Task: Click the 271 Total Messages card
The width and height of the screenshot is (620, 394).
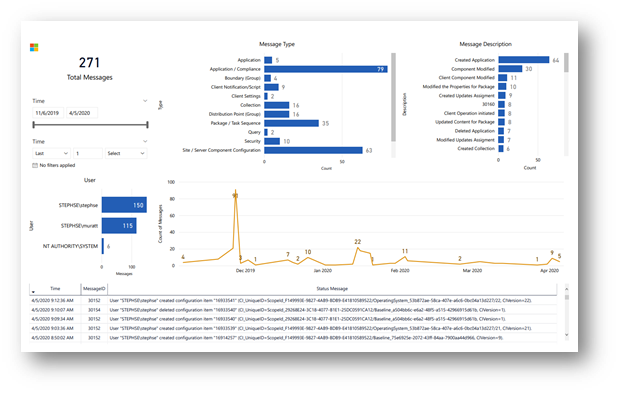Action: pos(89,68)
